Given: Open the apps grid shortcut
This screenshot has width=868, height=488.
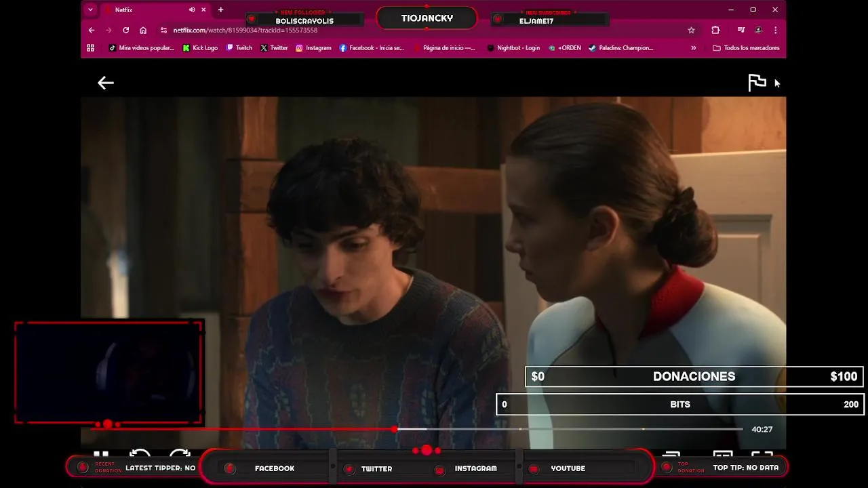Looking at the screenshot, I should point(90,48).
